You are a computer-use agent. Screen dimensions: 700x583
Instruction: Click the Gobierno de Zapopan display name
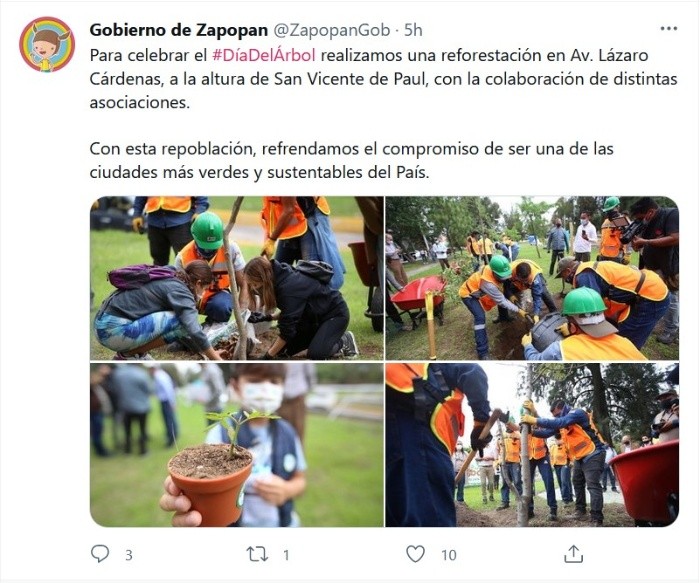click(179, 30)
